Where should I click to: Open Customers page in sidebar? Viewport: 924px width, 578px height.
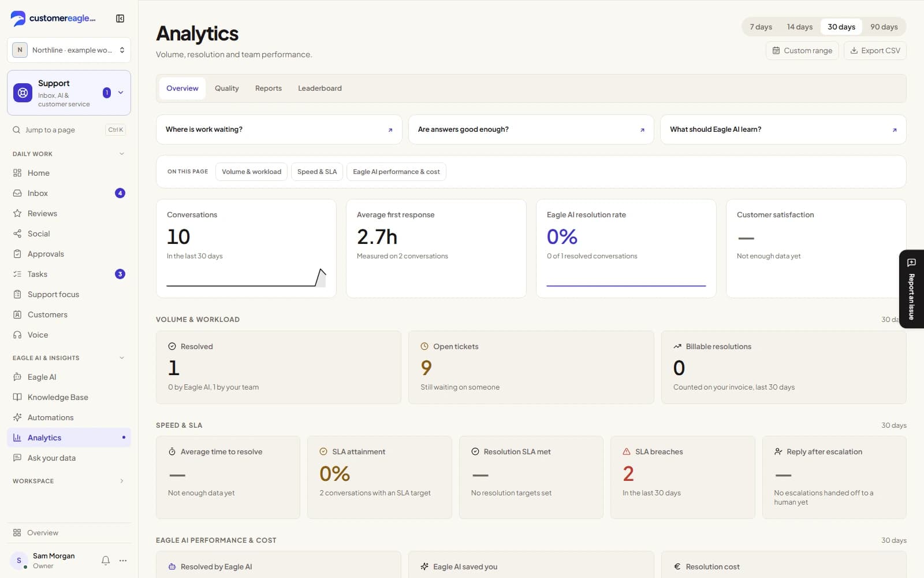[69, 314]
